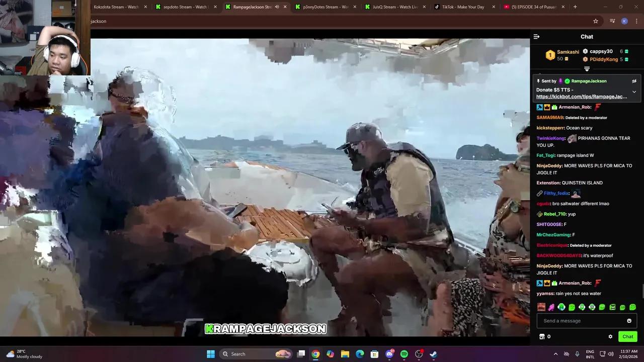Open the Chrome three-dot menu
This screenshot has height=362, width=644.
pyautogui.click(x=636, y=21)
